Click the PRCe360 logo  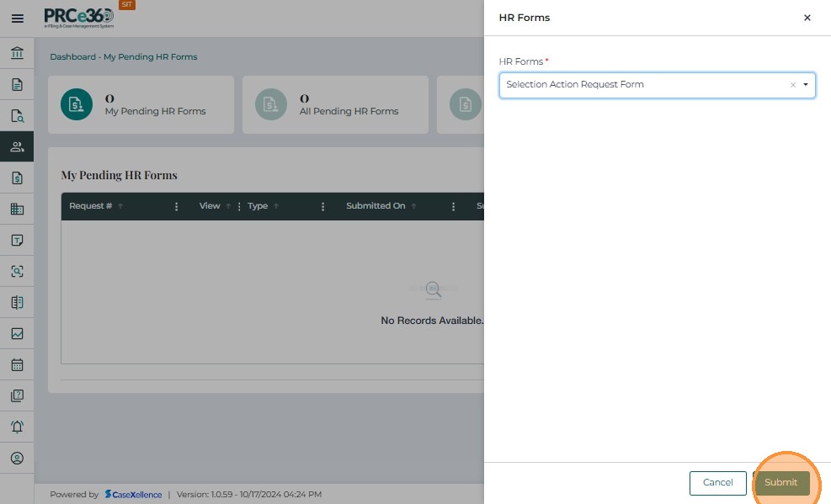coord(78,18)
